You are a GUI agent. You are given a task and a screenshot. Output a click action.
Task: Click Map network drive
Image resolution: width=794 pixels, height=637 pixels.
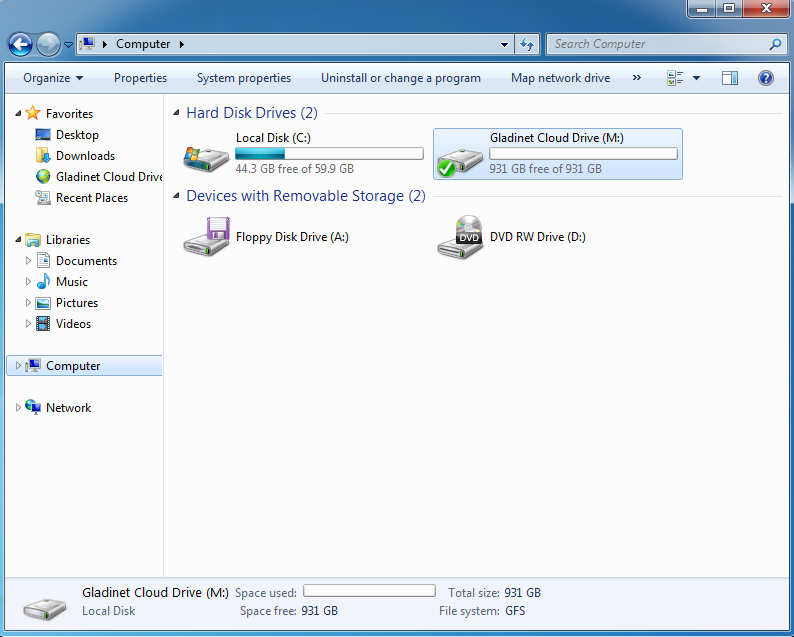(560, 78)
